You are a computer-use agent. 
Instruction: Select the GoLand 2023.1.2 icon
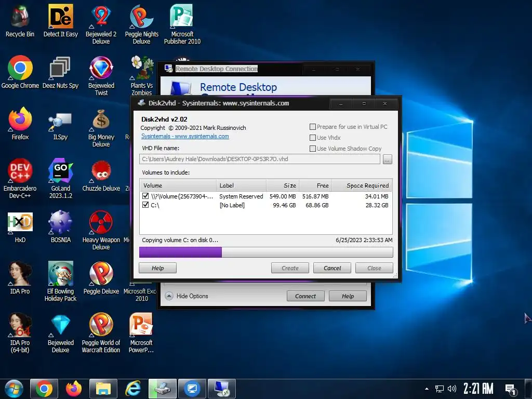click(60, 179)
